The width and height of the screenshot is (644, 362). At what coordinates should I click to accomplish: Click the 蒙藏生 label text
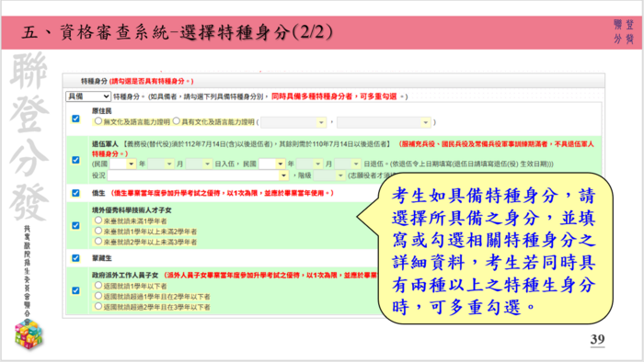tap(101, 258)
